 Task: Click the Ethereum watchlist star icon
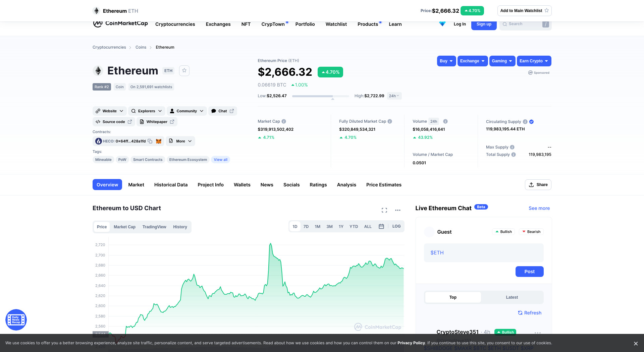click(184, 71)
